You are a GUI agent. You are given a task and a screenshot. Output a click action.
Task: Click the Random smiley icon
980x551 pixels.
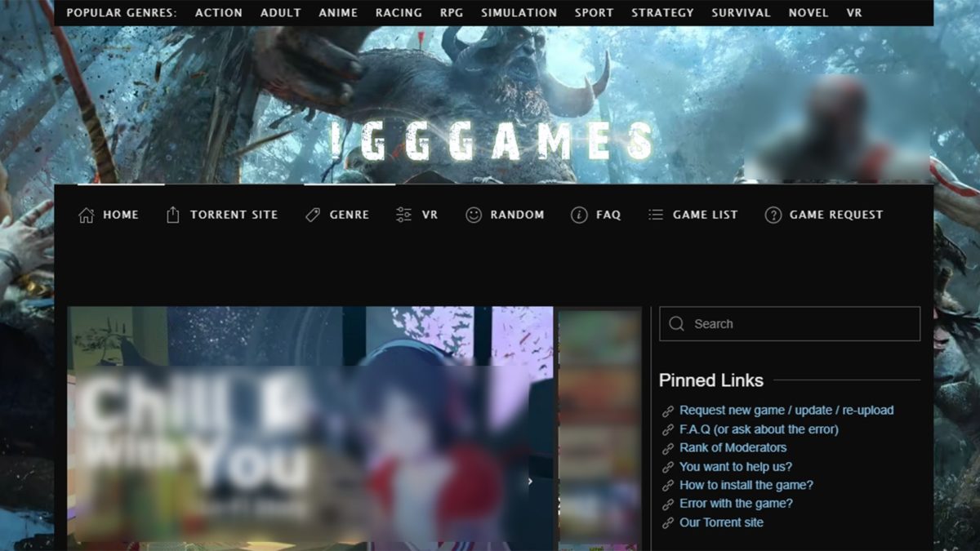click(474, 215)
